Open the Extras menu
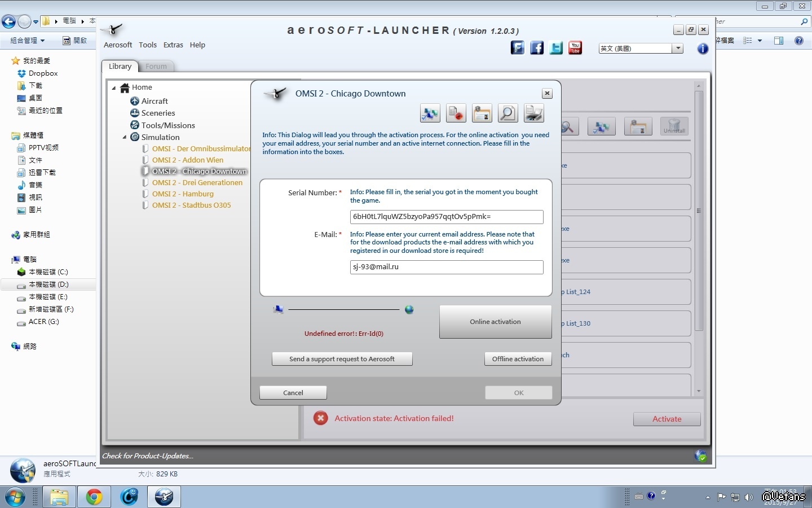812x508 pixels. tap(173, 45)
